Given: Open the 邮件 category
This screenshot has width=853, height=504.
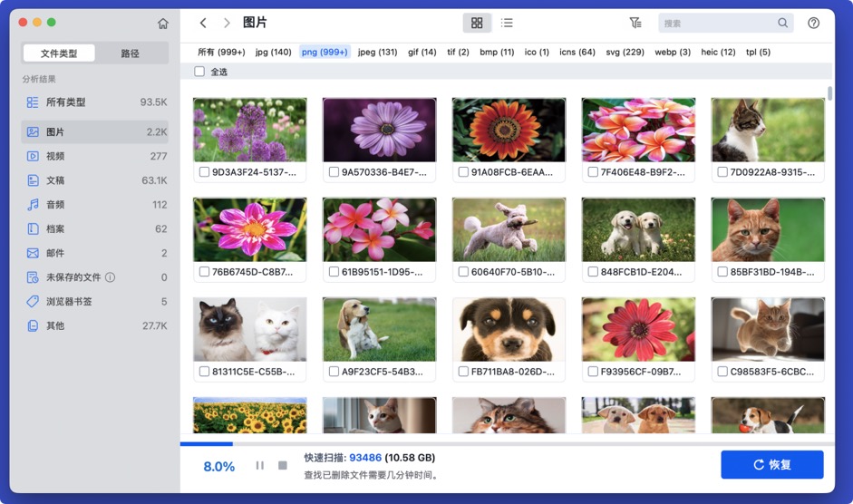Looking at the screenshot, I should 95,253.
